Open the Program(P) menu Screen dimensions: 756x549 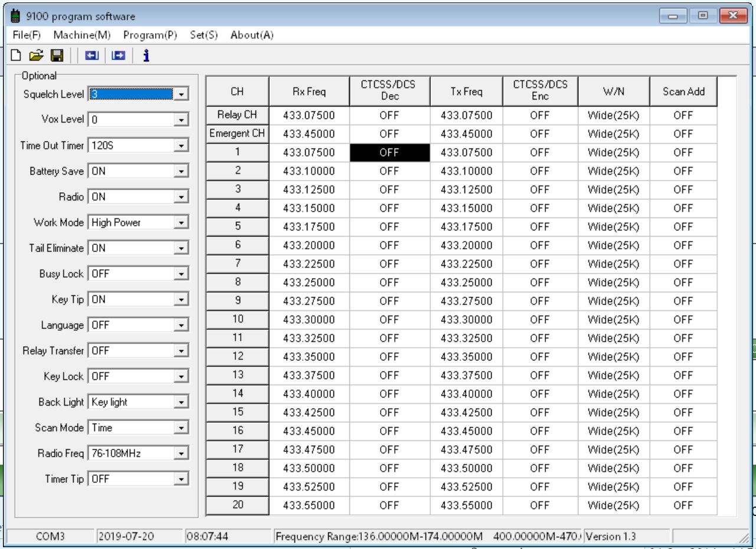tap(150, 35)
